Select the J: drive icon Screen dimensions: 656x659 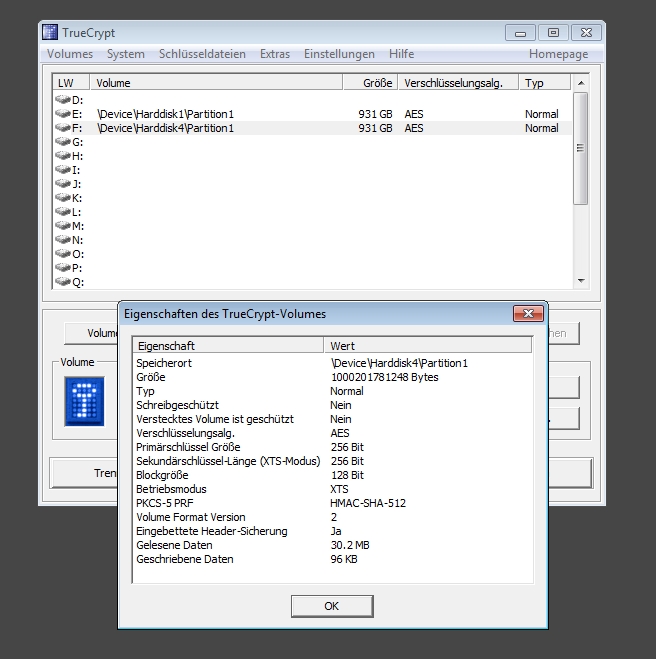[63, 184]
